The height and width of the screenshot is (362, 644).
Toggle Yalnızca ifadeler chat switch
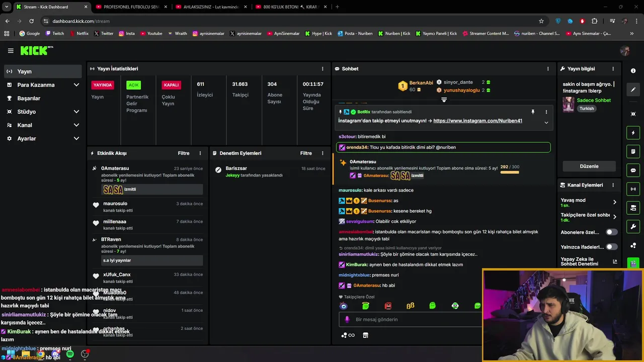tap(611, 247)
